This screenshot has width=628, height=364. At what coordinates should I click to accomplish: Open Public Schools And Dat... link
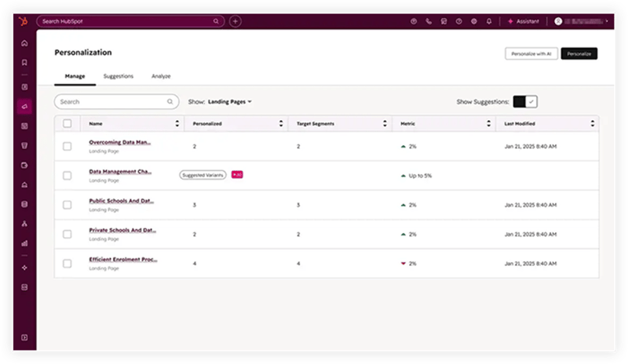point(122,201)
